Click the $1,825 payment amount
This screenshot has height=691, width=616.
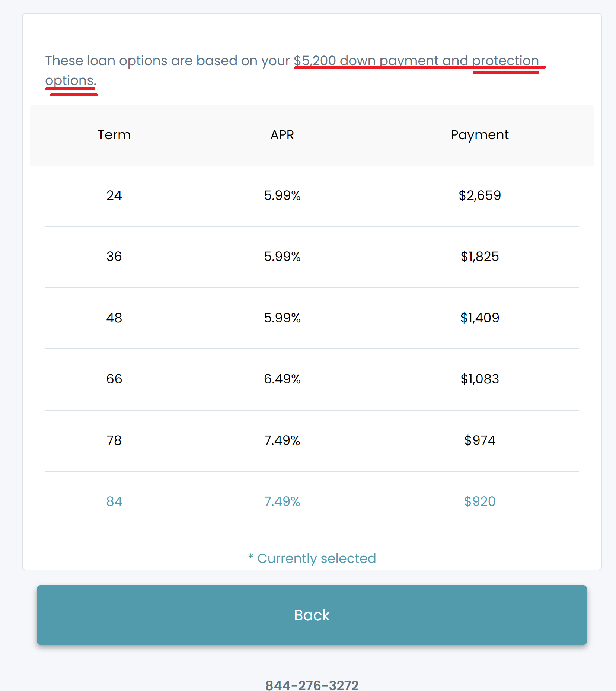[x=479, y=257]
